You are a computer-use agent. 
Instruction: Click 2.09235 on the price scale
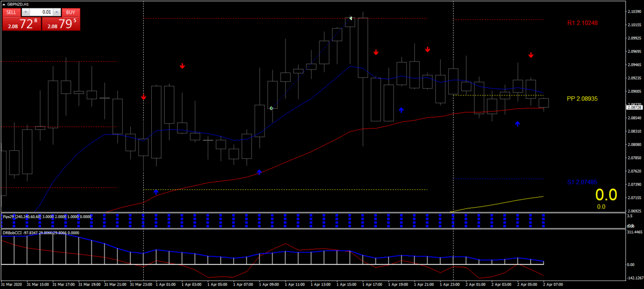pos(636,78)
